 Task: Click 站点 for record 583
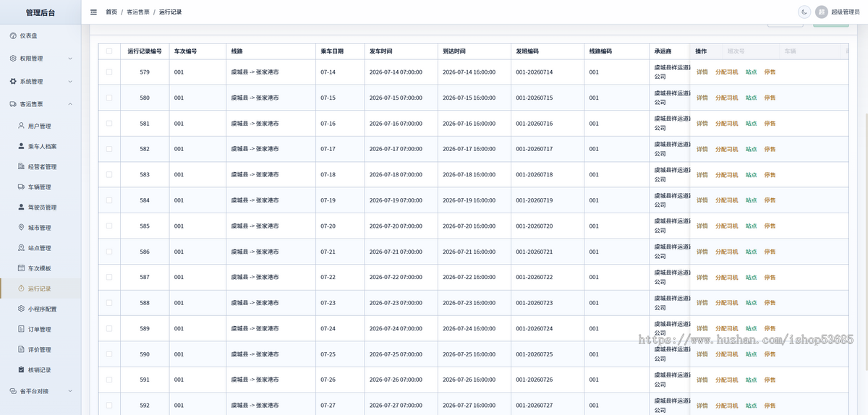click(x=752, y=175)
